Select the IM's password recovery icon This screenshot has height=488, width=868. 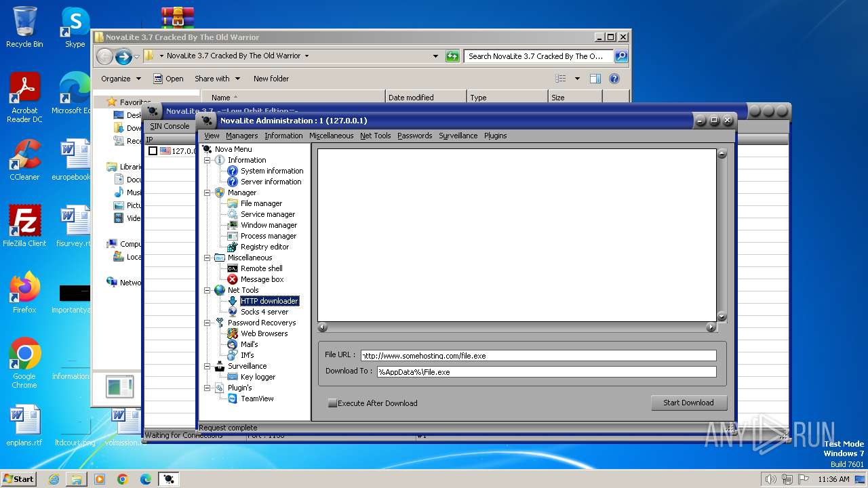[x=233, y=355]
